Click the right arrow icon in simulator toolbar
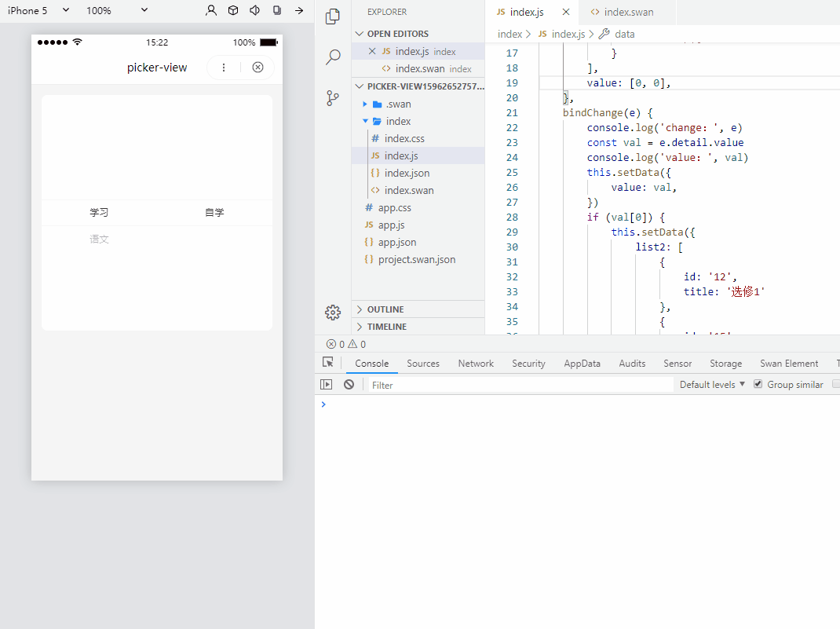The width and height of the screenshot is (840, 629). tap(299, 10)
